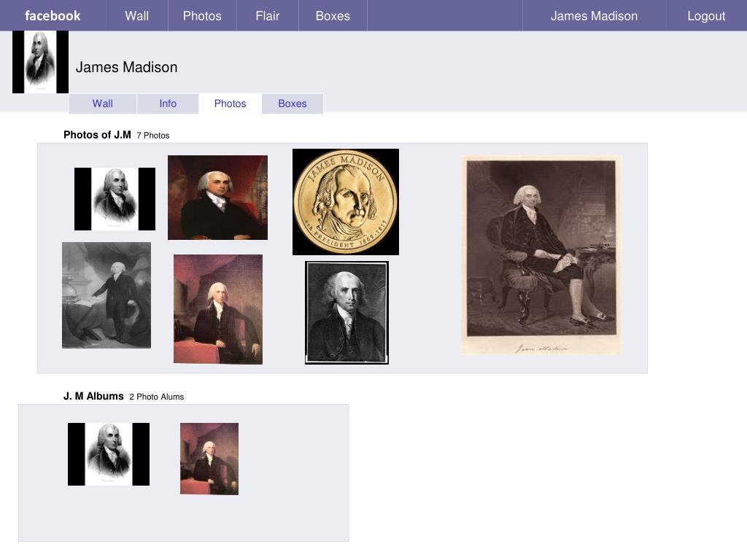The width and height of the screenshot is (747, 560).
Task: Click the facebook logo in header
Action: [x=53, y=16]
